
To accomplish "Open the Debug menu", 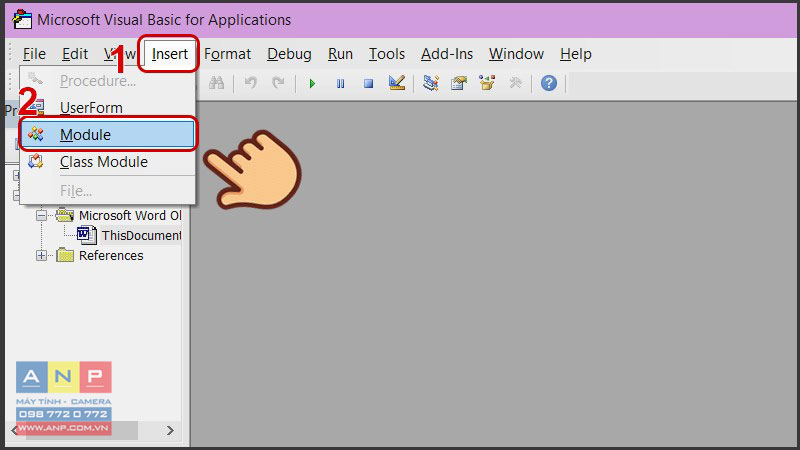I will coord(289,54).
